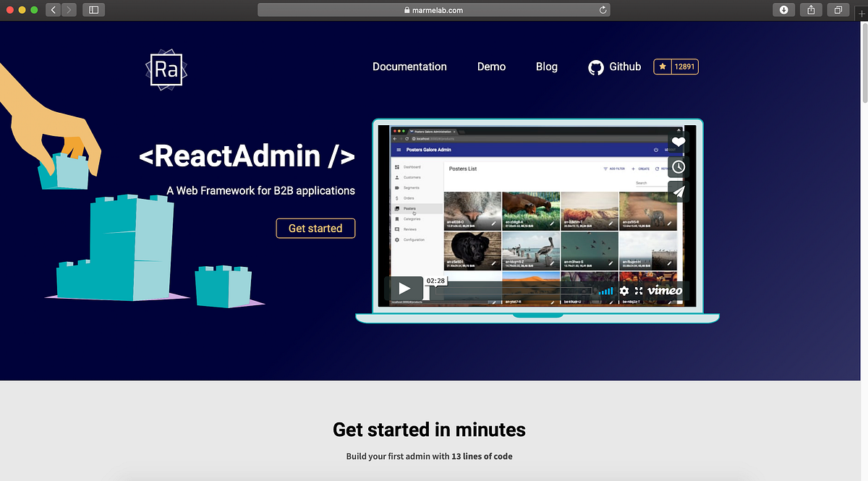Screen dimensions: 868x481
Task: Mute the video by clicking the volume bars
Action: tap(606, 290)
